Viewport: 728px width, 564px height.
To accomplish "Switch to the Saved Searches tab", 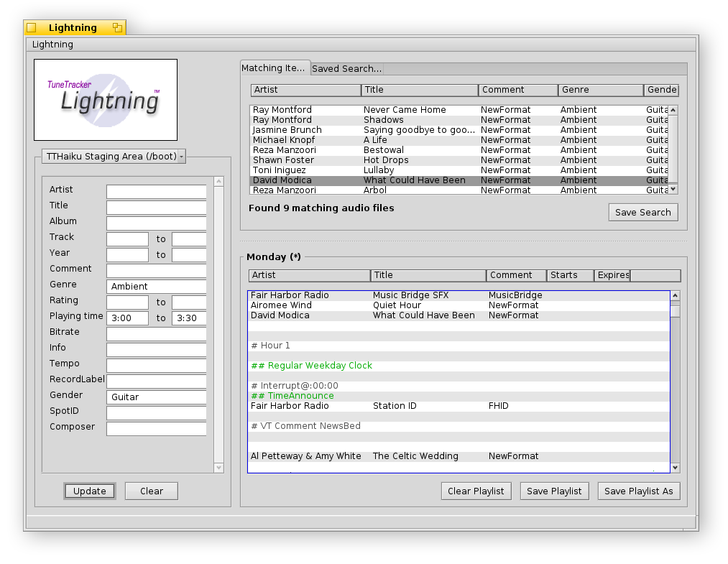I will coord(346,69).
